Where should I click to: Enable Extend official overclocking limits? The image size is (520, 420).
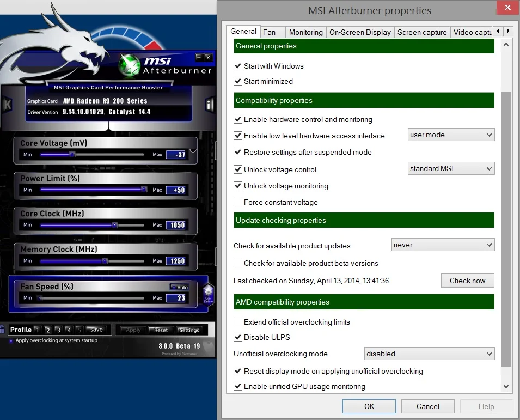coord(238,322)
